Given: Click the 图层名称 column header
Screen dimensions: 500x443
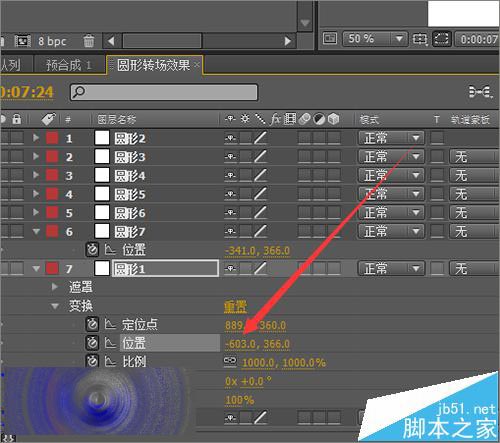Looking at the screenshot, I should click(116, 119).
